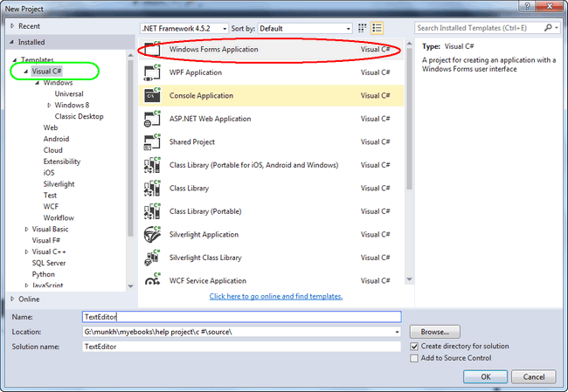Click the tree panel scroll up arrow

coord(131,55)
